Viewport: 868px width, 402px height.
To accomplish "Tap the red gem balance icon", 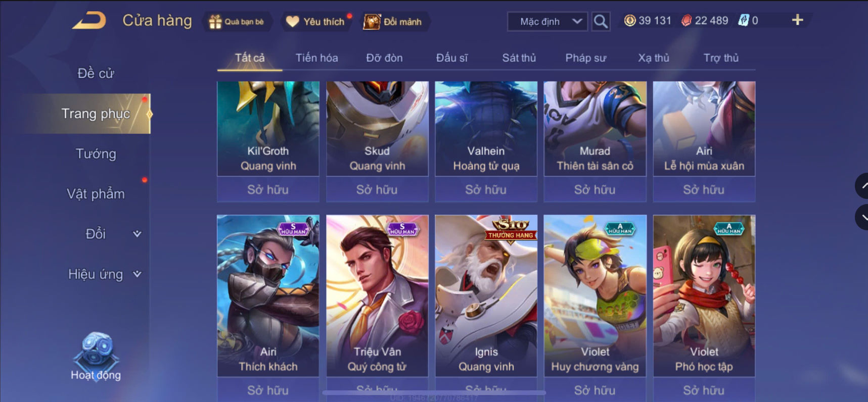I will pyautogui.click(x=686, y=21).
